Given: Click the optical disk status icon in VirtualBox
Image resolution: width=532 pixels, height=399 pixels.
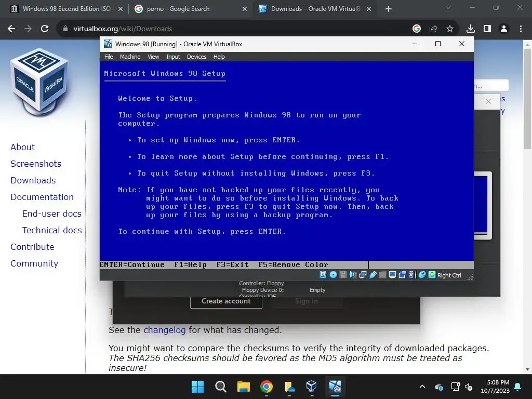Looking at the screenshot, I should pos(333,275).
